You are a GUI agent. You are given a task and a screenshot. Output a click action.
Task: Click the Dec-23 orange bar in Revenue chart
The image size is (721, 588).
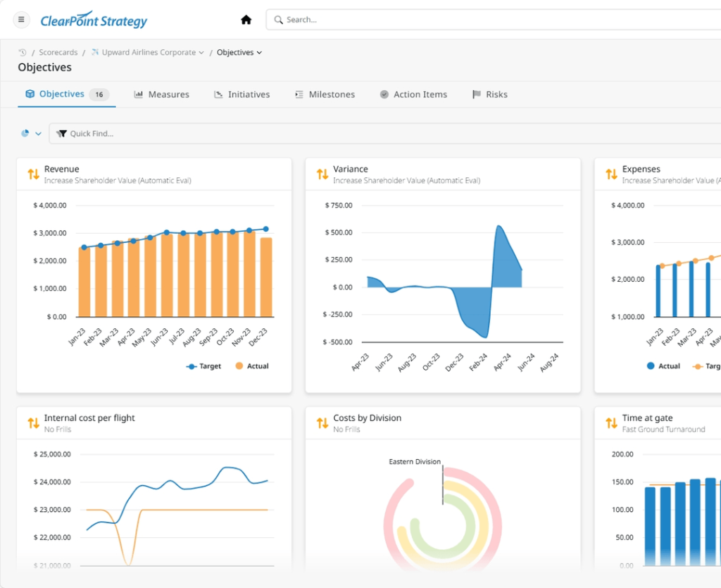click(266, 277)
